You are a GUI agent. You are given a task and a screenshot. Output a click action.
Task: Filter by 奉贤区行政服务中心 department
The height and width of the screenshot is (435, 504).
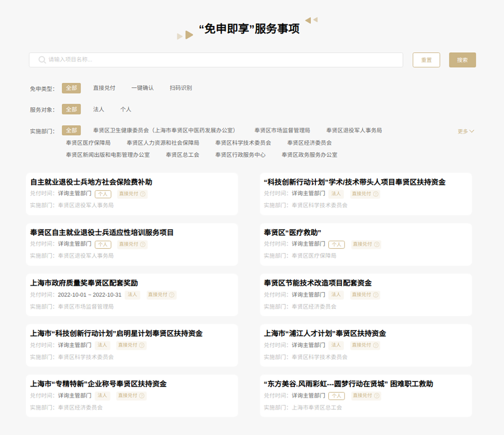pos(240,155)
